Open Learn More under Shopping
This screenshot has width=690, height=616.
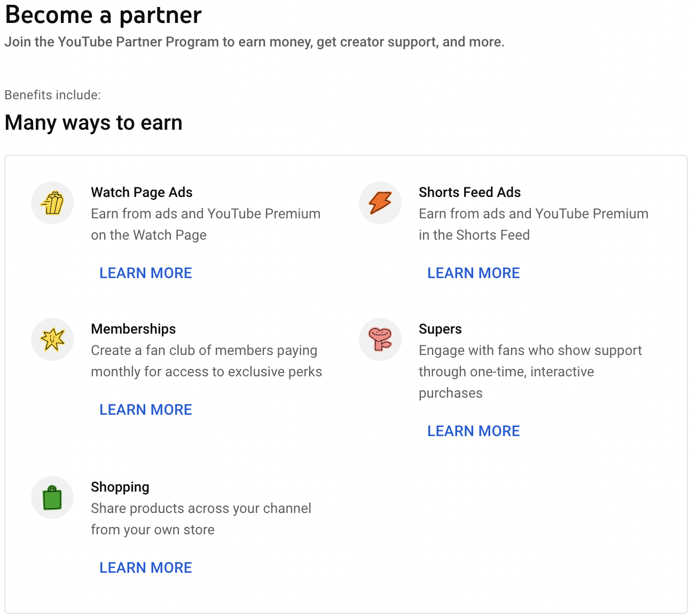point(146,567)
